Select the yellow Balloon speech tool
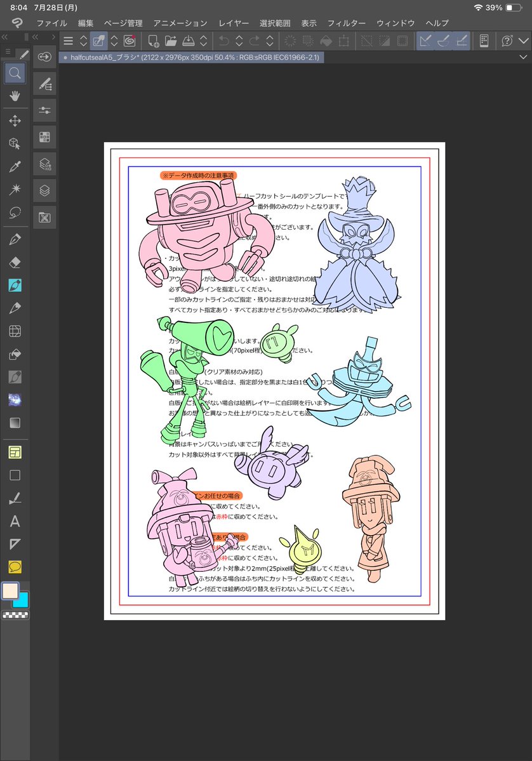Viewport: 532px width, 761px height. [x=15, y=567]
